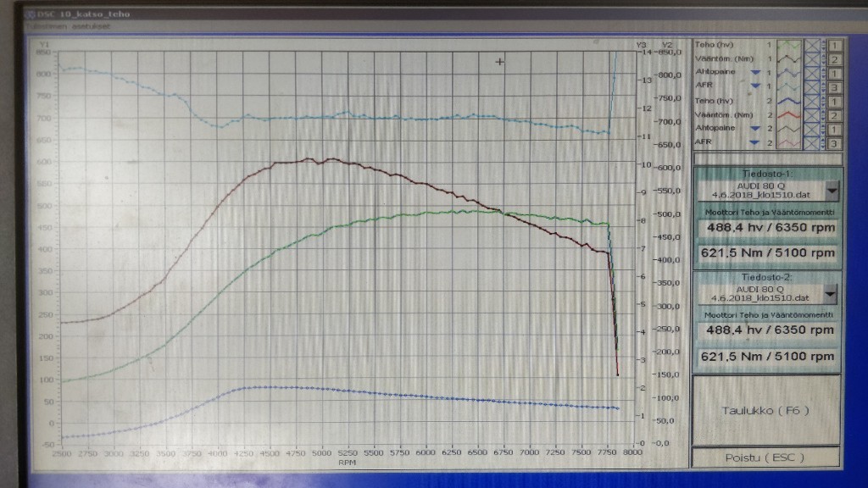Click the Ahtopaine 1 line sample icon
The image size is (868, 488).
(790, 73)
